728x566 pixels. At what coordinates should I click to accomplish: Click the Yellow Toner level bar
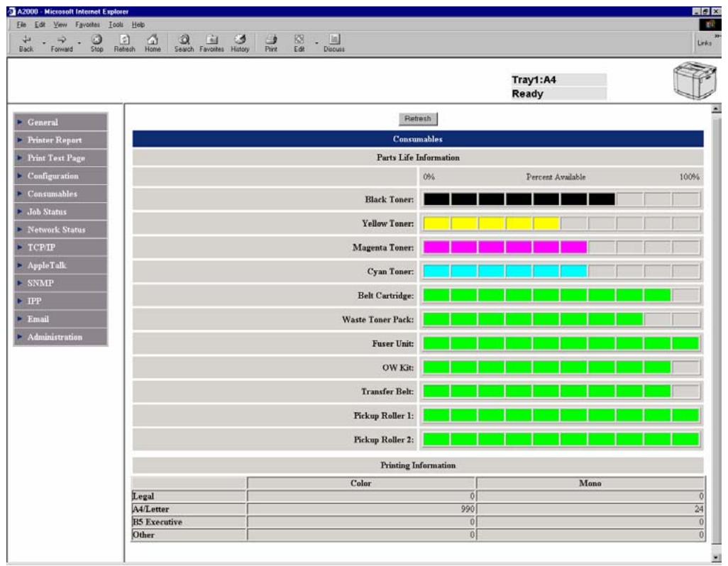pyautogui.click(x=561, y=223)
